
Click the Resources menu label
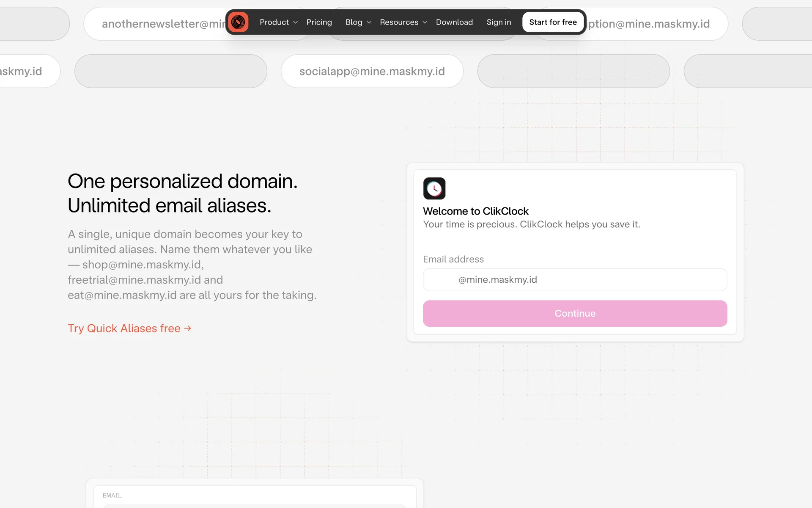tap(399, 22)
